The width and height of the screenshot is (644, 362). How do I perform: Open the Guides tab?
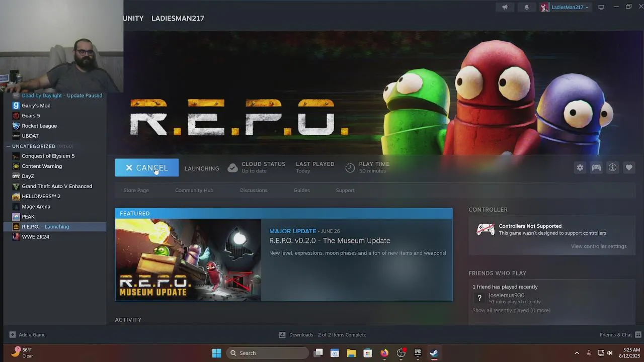pyautogui.click(x=302, y=190)
